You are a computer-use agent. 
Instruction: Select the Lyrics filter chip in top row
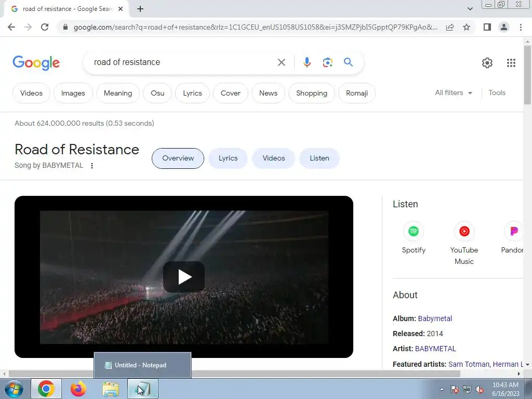click(x=192, y=93)
